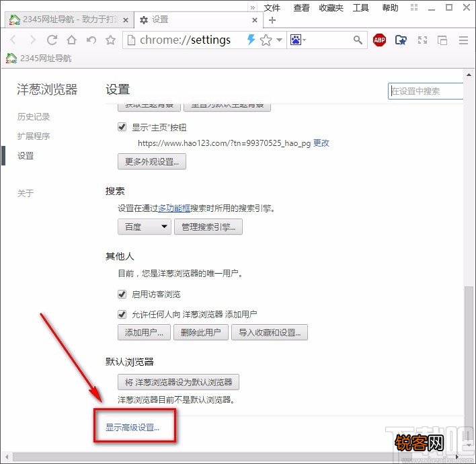Close the 设置 tab

255,20
